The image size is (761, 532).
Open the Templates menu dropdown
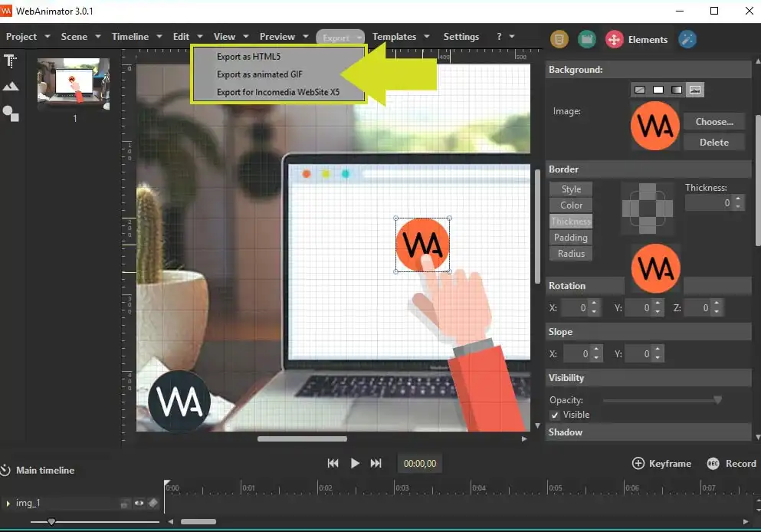coord(400,37)
